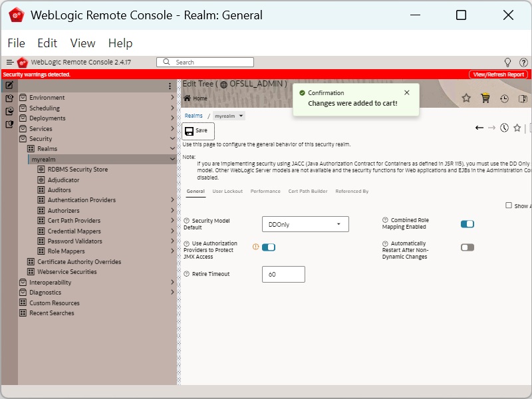Click help icon beside Security Model Default

click(186, 221)
